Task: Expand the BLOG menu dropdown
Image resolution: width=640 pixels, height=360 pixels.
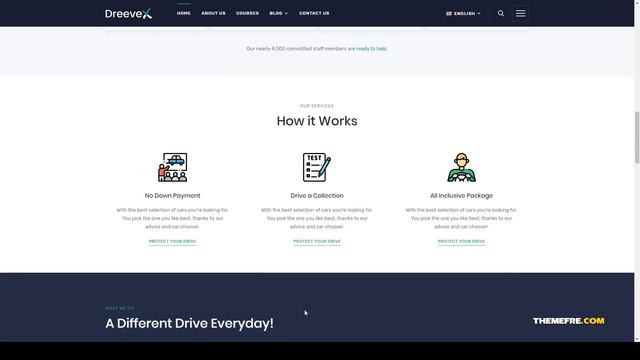Action: pos(278,13)
